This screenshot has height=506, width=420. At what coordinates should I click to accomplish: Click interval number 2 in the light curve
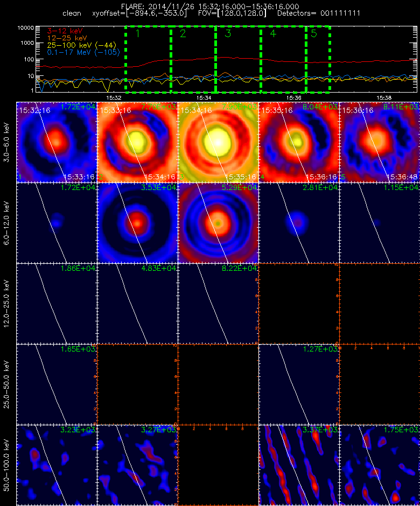click(183, 33)
